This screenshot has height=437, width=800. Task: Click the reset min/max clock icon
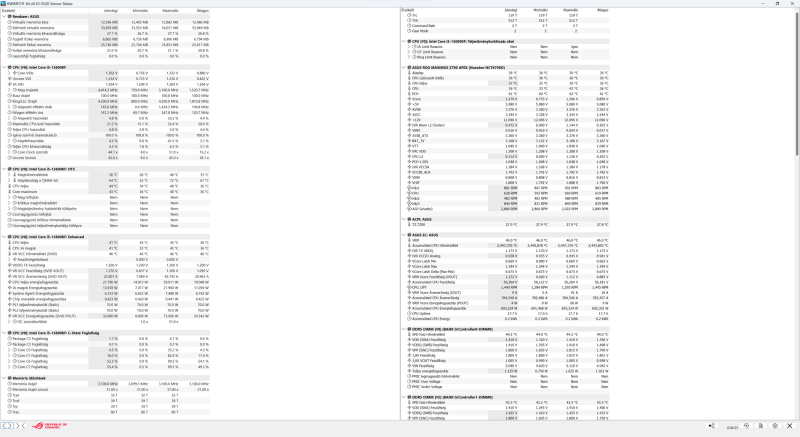point(746,426)
